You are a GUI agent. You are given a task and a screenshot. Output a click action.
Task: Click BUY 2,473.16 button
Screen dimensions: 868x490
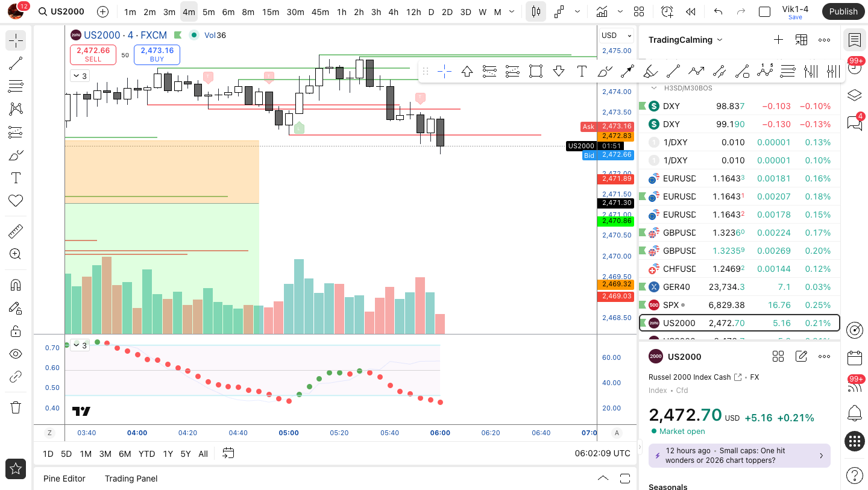click(x=157, y=54)
